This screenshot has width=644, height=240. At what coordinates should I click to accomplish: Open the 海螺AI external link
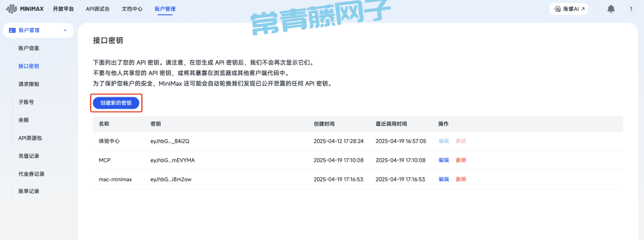[x=568, y=9]
